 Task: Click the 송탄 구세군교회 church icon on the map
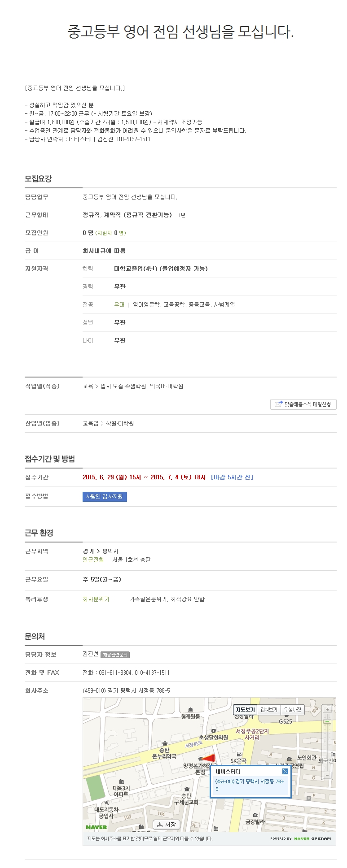tap(187, 789)
